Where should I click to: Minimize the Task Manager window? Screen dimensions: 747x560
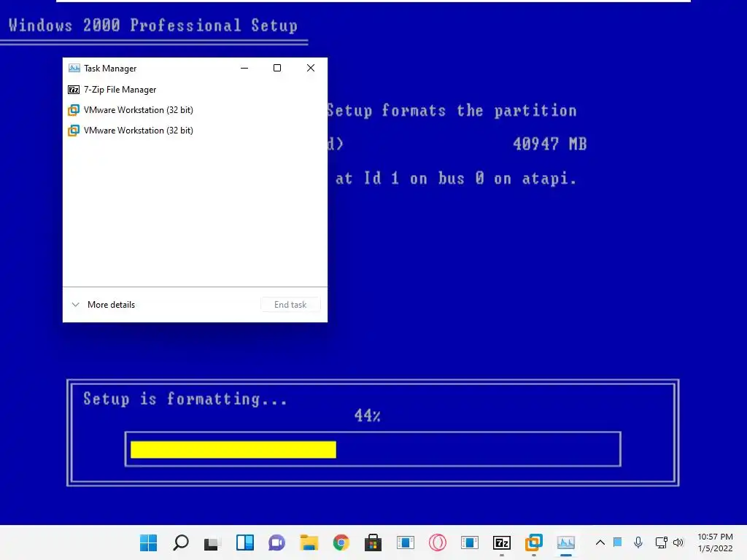[x=244, y=68]
